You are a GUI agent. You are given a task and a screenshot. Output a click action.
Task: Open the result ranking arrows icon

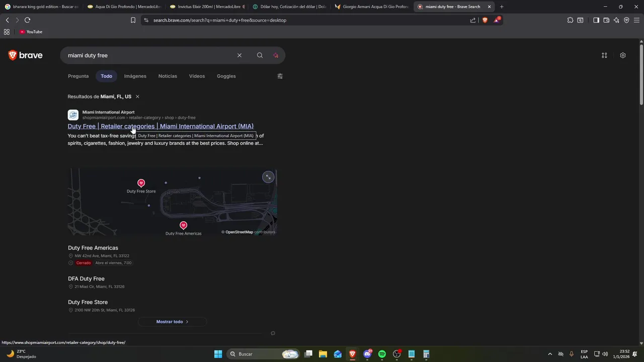[x=604, y=55]
